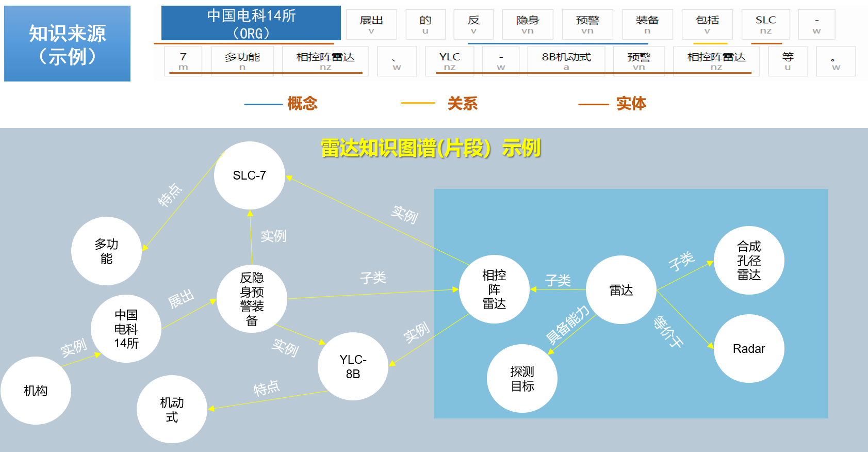The image size is (868, 452).
Task: Click the 知识来源（示例）blue box
Action: [67, 44]
